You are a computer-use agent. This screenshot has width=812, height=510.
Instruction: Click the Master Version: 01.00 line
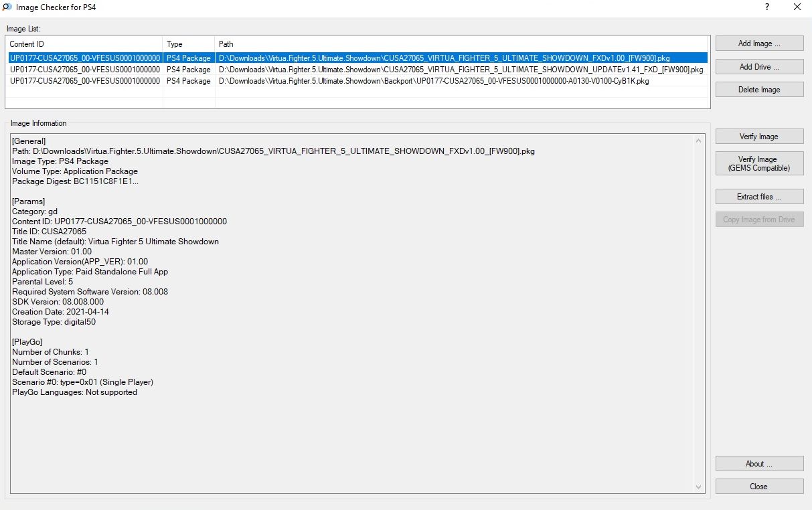coord(52,252)
